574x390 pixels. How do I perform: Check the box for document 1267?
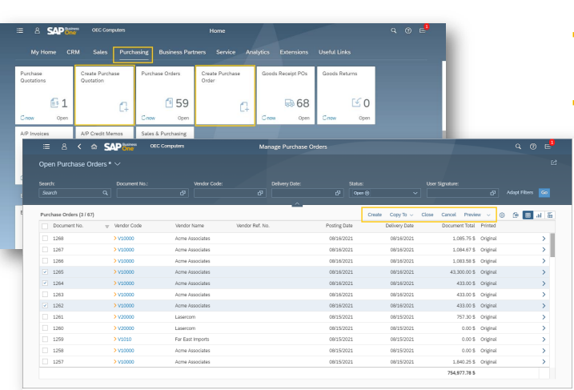[45, 250]
